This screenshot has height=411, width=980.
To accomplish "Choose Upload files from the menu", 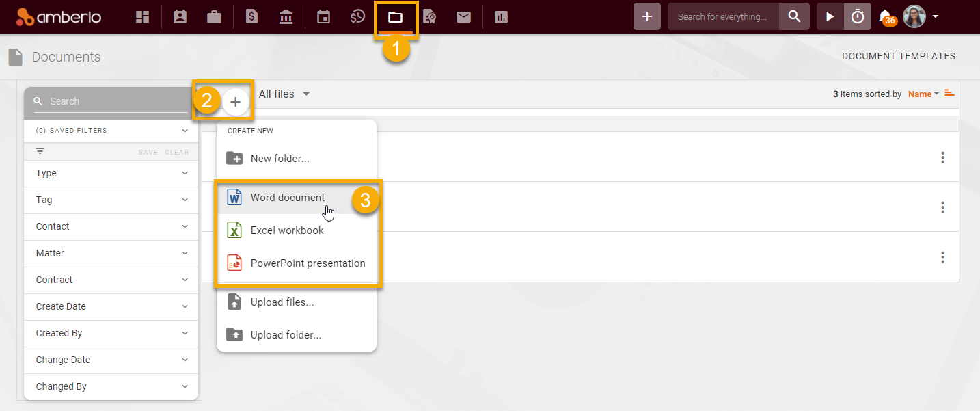I will (282, 302).
